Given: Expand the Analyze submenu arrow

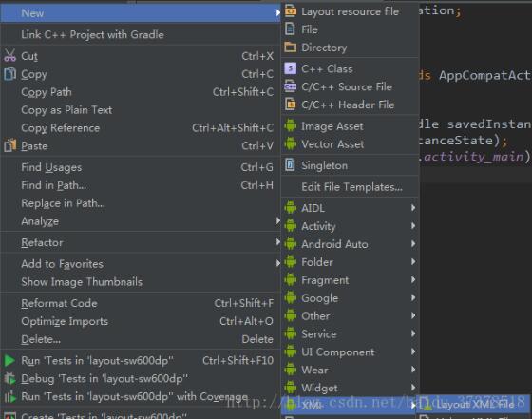Looking at the screenshot, I should [x=277, y=220].
